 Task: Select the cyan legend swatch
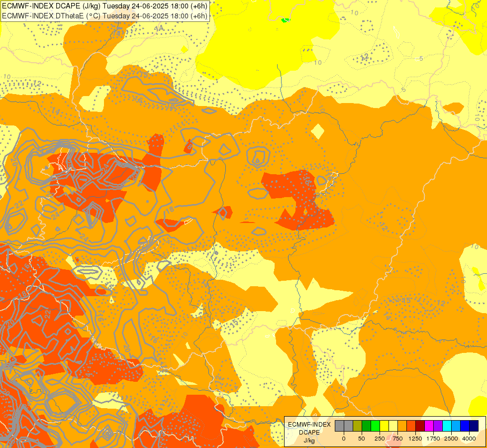pyautogui.click(x=447, y=426)
